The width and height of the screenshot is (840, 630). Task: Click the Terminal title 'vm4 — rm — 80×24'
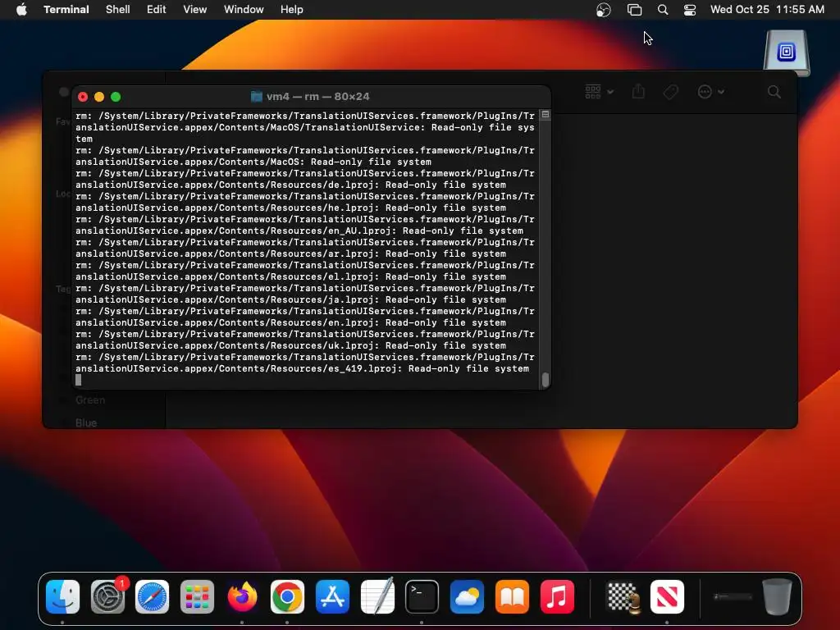[x=317, y=97]
